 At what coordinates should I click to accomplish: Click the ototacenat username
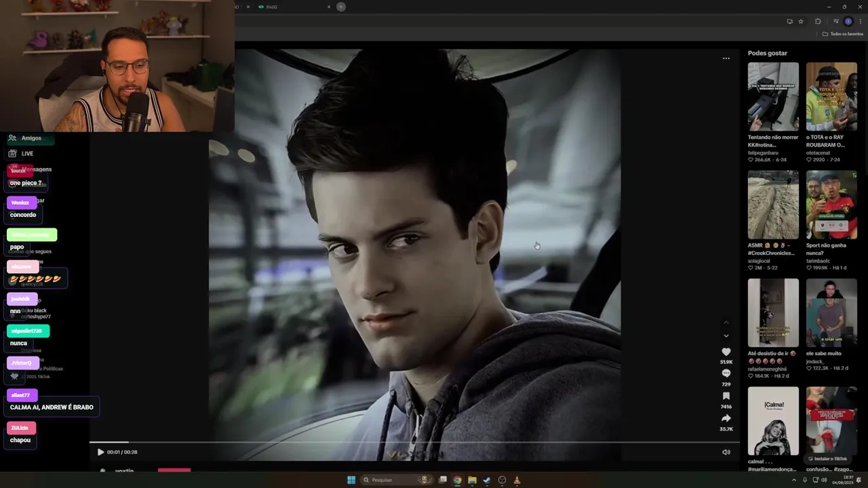821,152
